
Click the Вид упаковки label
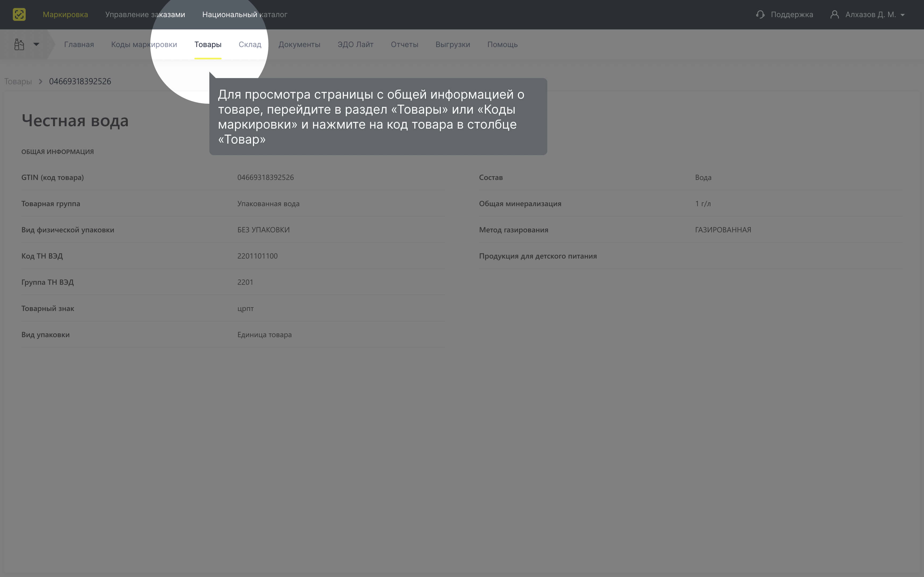click(45, 335)
